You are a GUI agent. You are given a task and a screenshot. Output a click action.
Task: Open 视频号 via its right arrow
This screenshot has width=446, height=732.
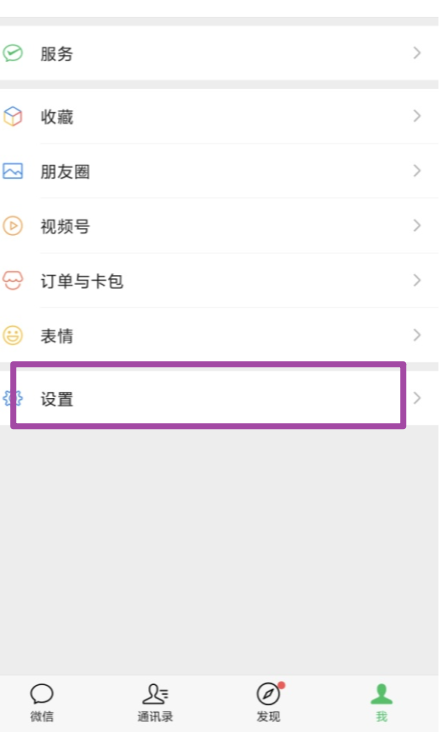[417, 225]
